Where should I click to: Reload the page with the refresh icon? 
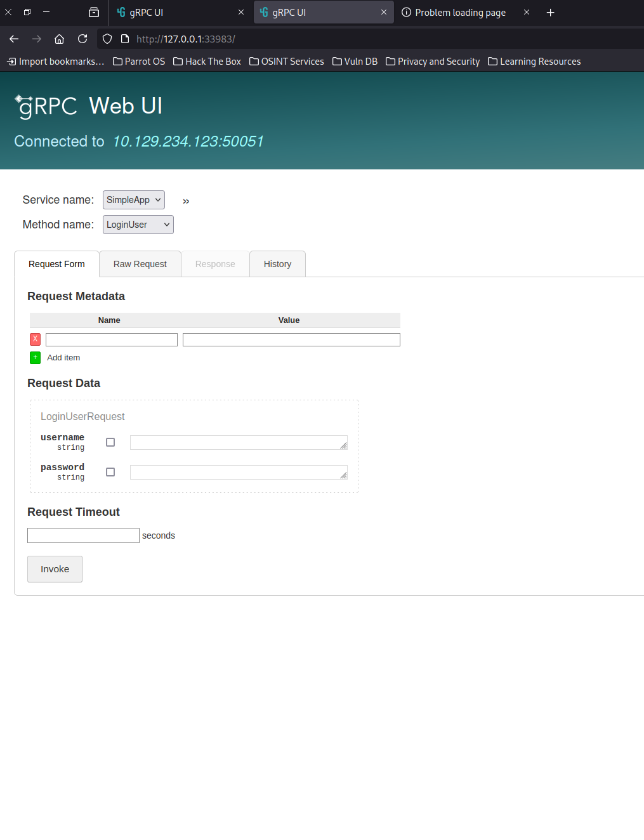click(x=82, y=39)
